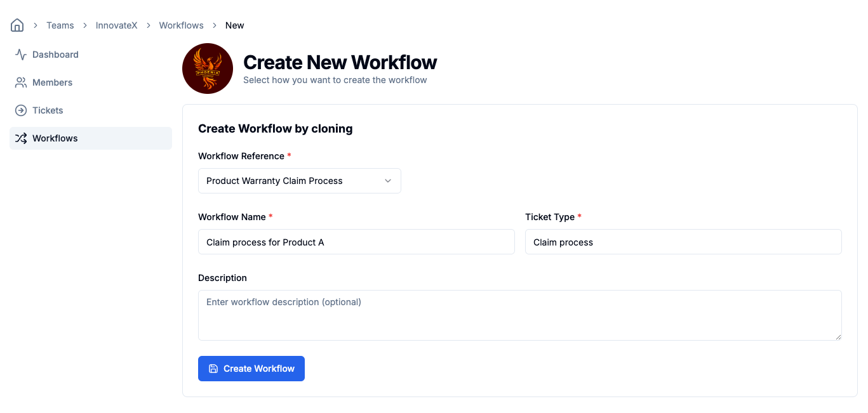
Task: Focus the Workflow Name input field
Action: coord(356,242)
